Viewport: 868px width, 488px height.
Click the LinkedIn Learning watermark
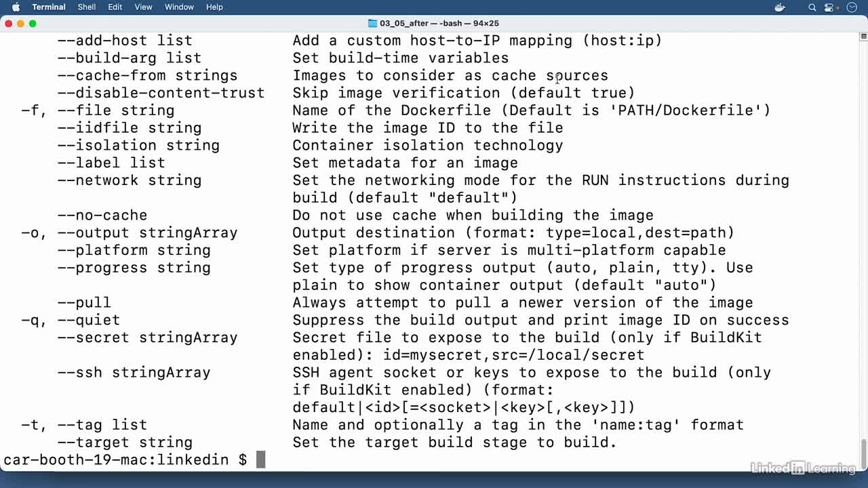[803, 468]
